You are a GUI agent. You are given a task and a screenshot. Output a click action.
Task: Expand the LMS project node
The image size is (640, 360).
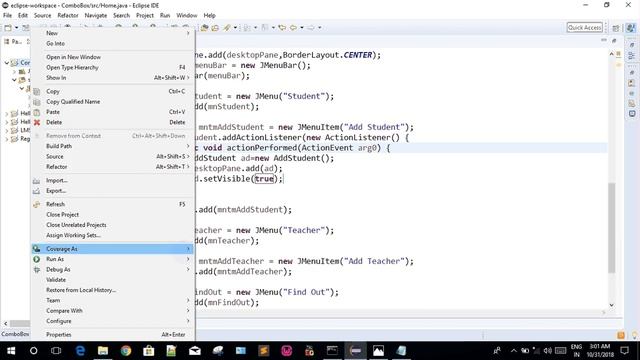pyautogui.click(x=7, y=131)
